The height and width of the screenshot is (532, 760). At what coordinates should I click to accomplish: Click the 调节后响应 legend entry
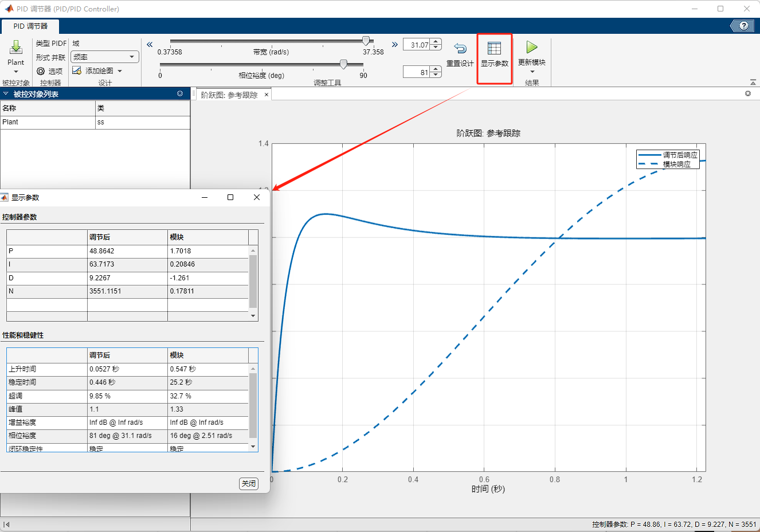pos(668,155)
